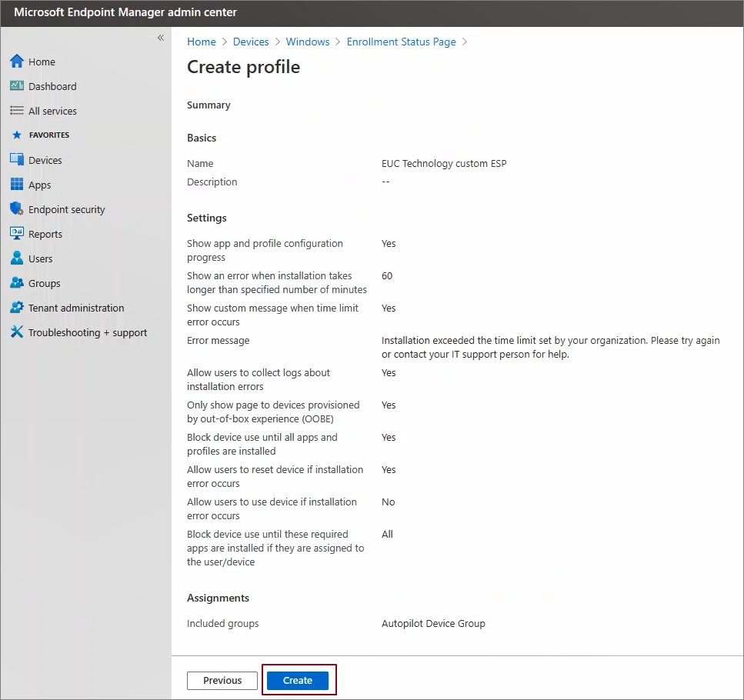
Task: Click the FAVORITES label in sidebar
Action: [49, 135]
